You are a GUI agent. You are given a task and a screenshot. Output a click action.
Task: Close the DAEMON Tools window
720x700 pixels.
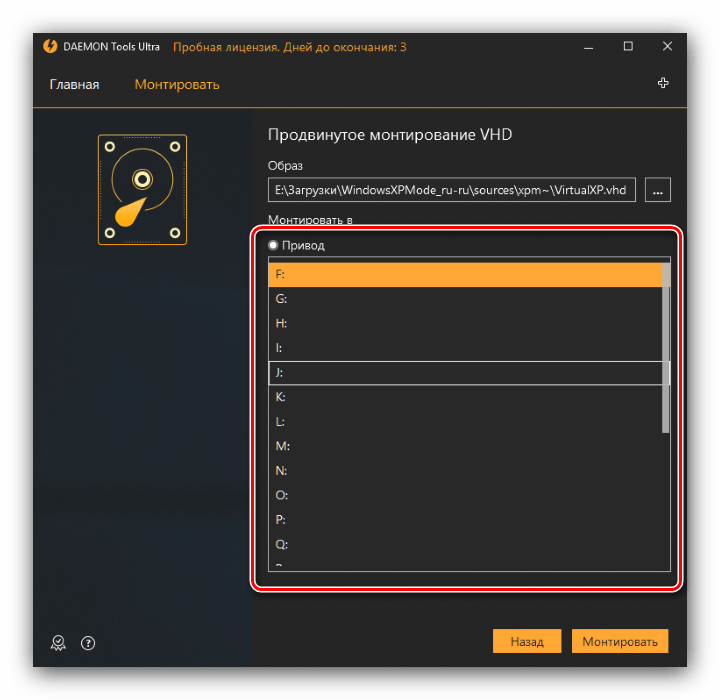pos(667,46)
